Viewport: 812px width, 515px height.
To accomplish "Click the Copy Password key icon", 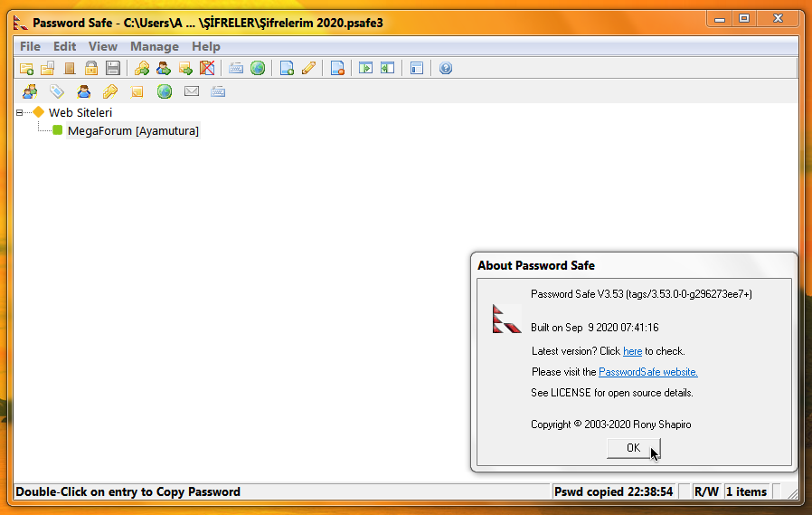I will click(x=141, y=68).
